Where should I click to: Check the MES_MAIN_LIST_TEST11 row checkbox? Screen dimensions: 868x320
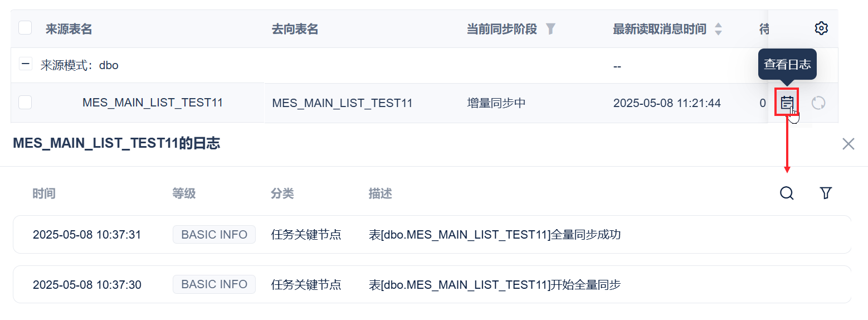pos(25,103)
